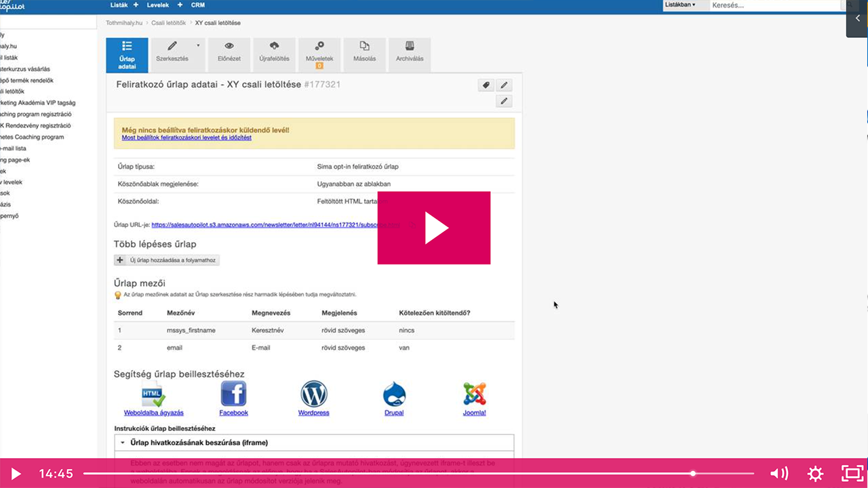Click 'Ugyanabban az ablakban' value

tap(354, 184)
